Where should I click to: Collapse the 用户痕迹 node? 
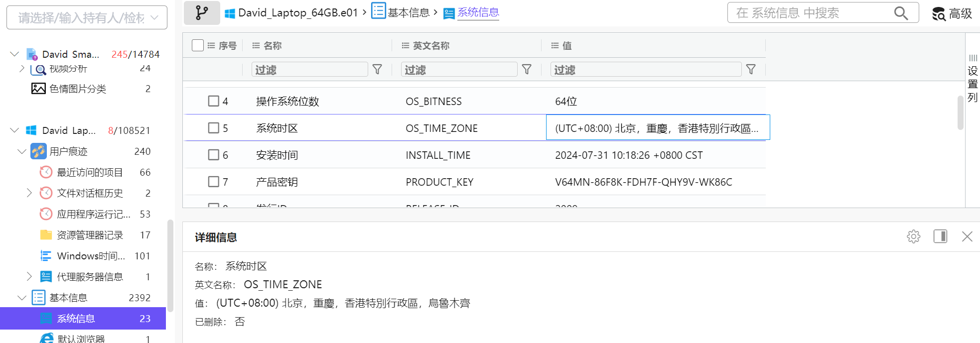[x=22, y=151]
